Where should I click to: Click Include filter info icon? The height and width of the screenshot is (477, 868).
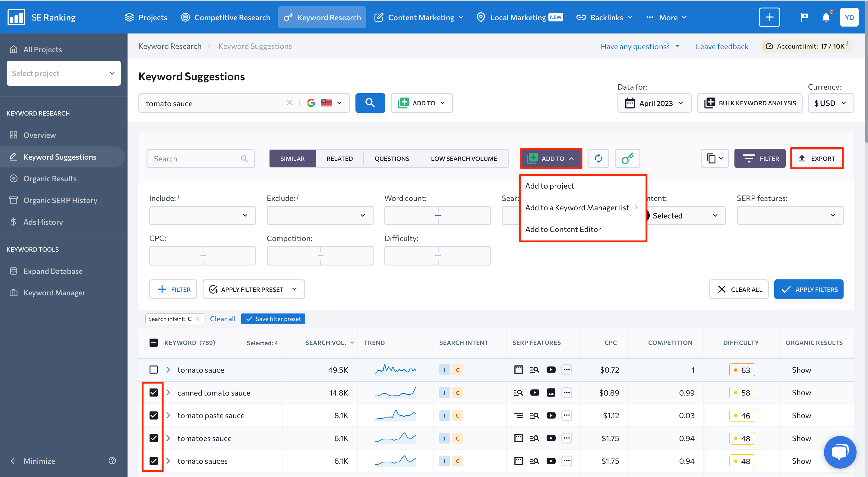178,197
